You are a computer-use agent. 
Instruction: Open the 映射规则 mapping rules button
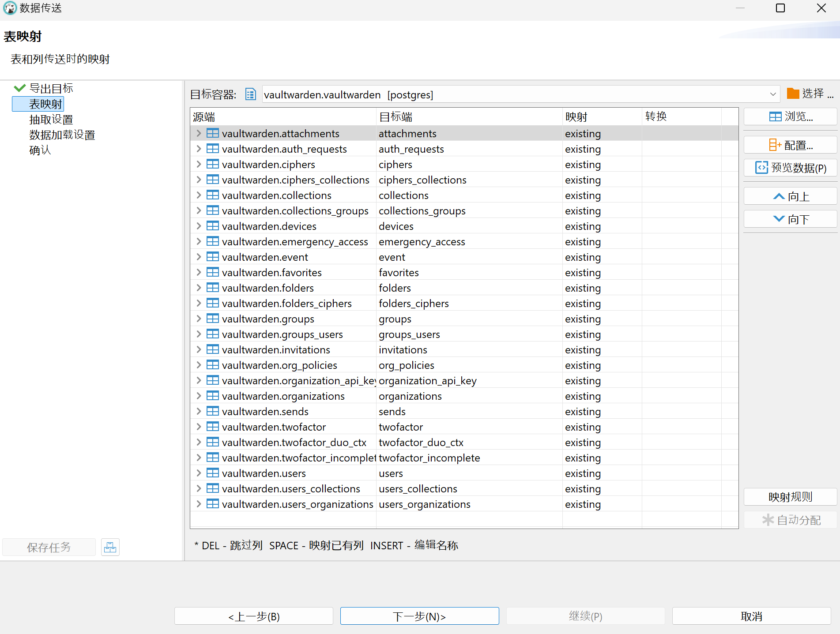(x=790, y=497)
